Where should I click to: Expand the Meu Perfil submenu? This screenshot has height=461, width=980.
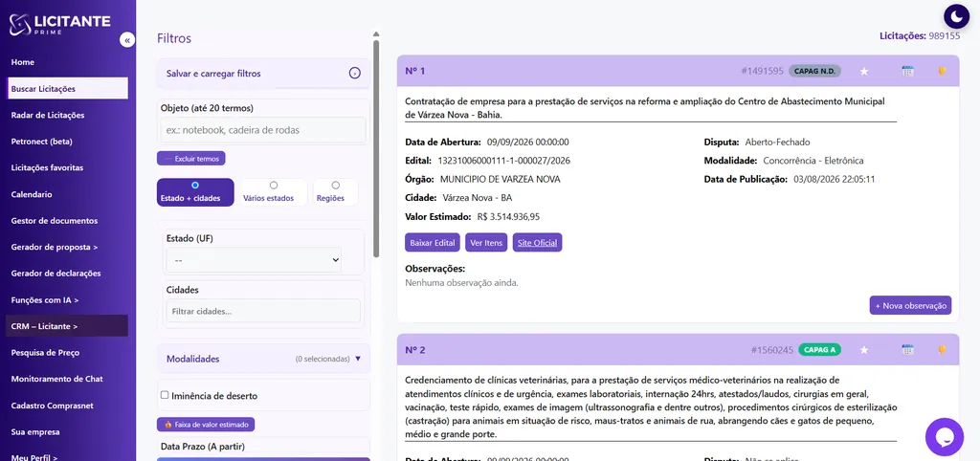34,457
